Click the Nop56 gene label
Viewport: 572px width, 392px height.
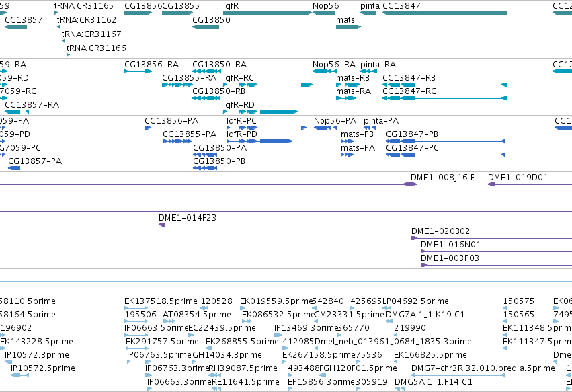click(325, 6)
